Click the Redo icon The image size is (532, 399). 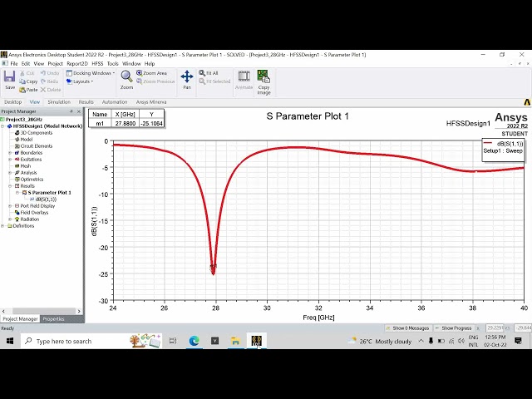click(x=50, y=81)
